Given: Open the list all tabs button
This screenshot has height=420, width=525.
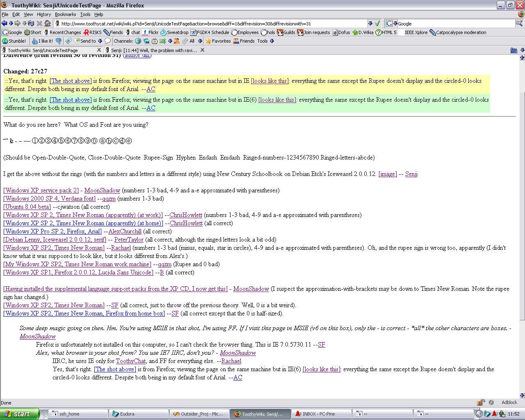Looking at the screenshot, I should click(514, 50).
